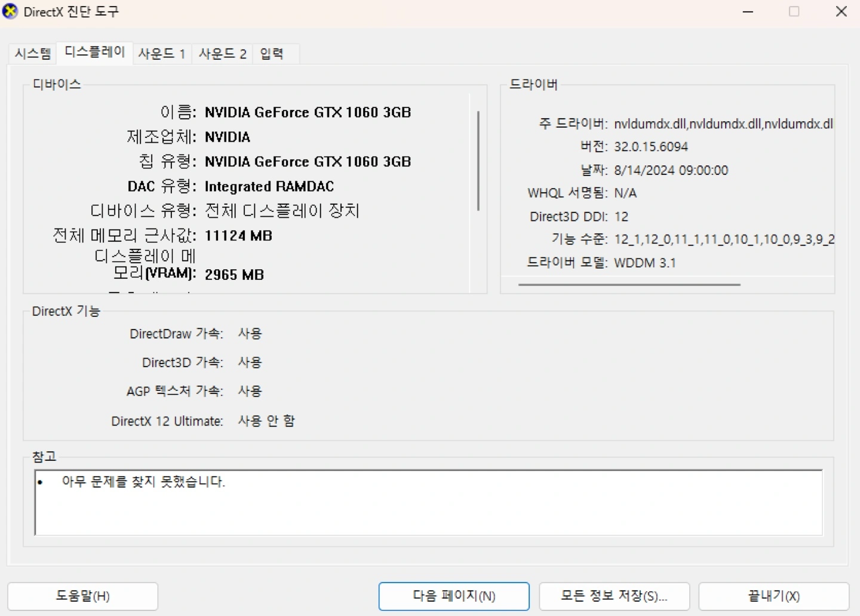Image resolution: width=860 pixels, height=616 pixels.
Task: Click WHQL 서명됨 value N/A
Action: (x=625, y=193)
